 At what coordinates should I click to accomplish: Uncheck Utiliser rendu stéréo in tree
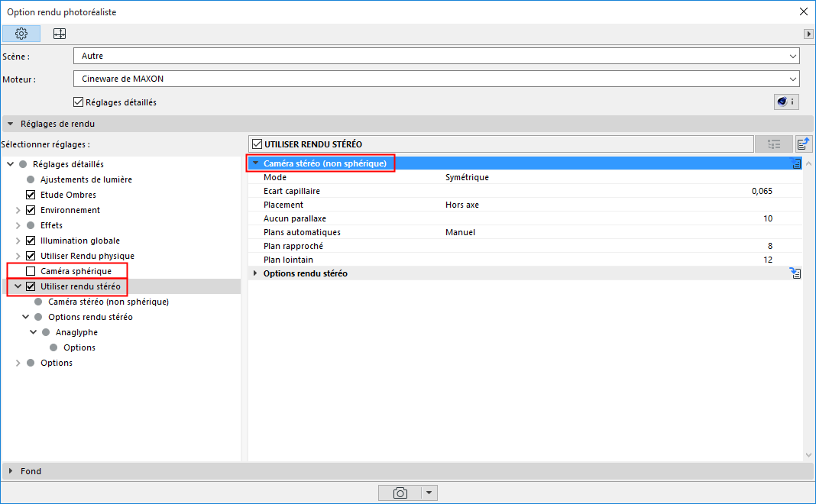pyautogui.click(x=31, y=286)
